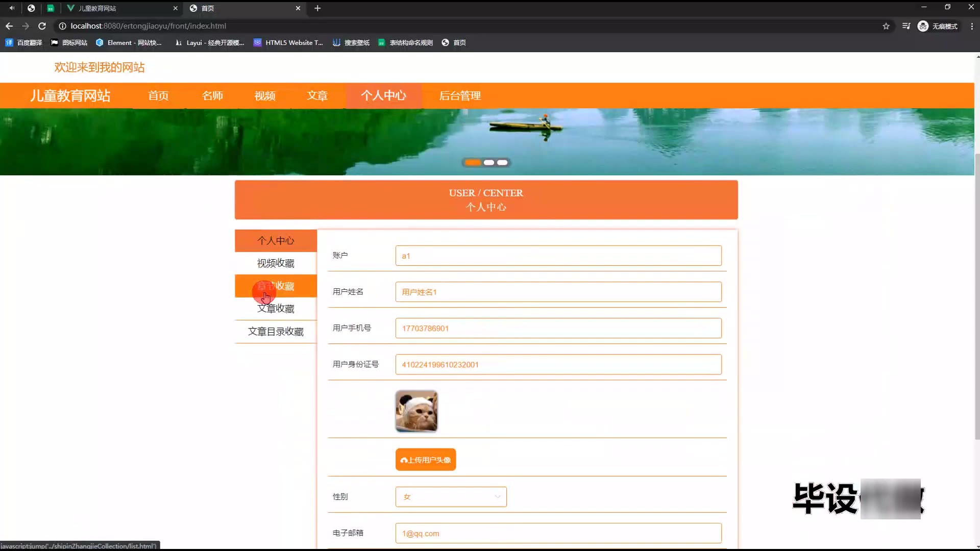The width and height of the screenshot is (980, 551).
Task: Click the 用户身份证号 input field
Action: pos(558,364)
